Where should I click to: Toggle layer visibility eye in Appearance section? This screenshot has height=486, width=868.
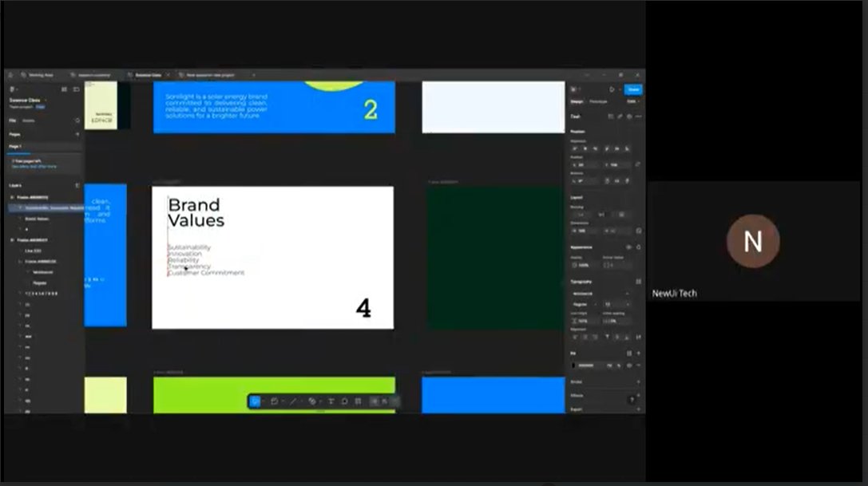tap(628, 247)
